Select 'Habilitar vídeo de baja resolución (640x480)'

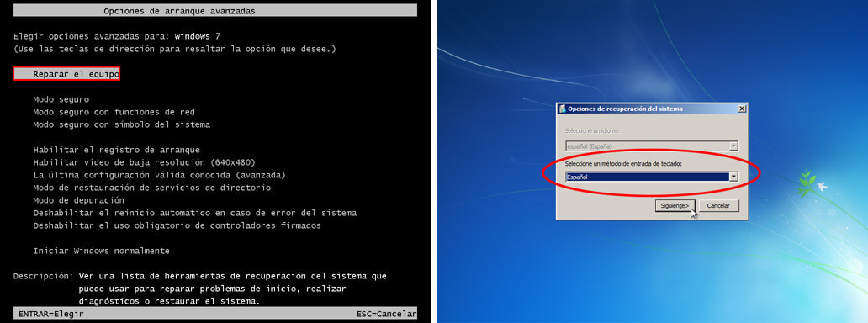[144, 162]
